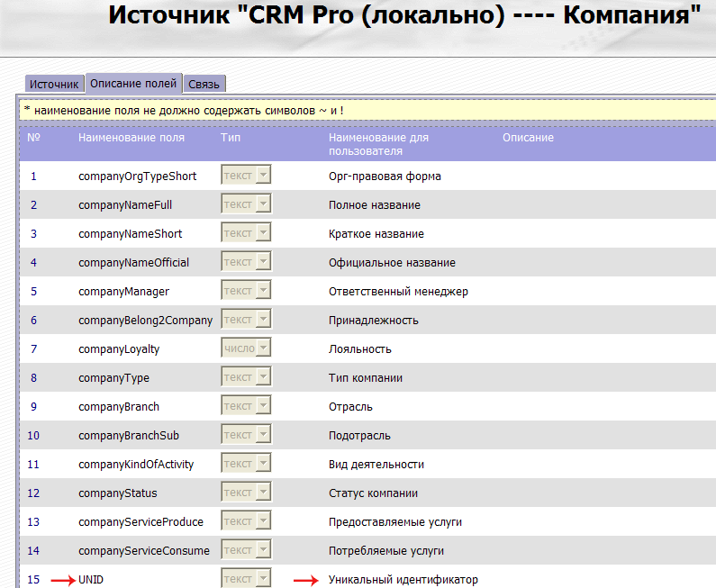Click field name companyServiceConsume
716x588 pixels.
144,550
